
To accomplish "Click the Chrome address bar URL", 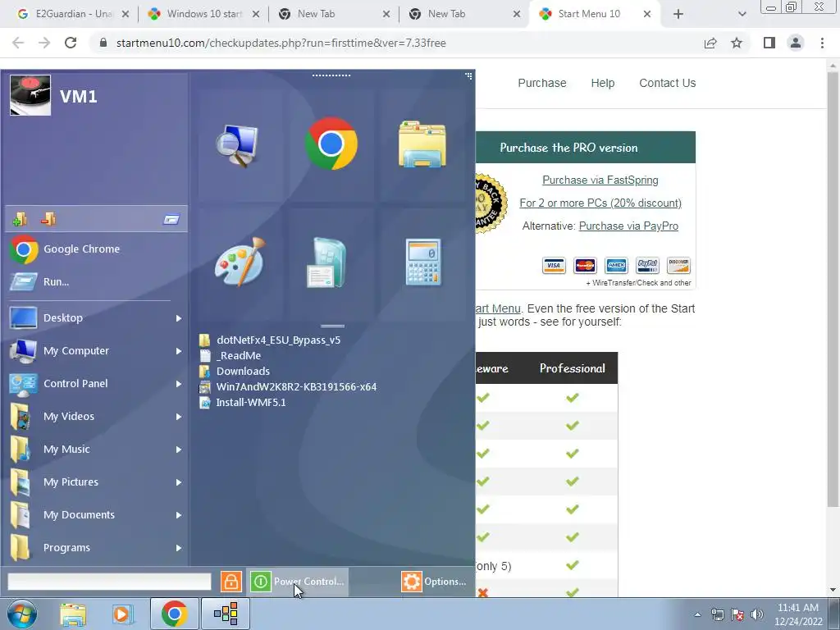I will 281,43.
